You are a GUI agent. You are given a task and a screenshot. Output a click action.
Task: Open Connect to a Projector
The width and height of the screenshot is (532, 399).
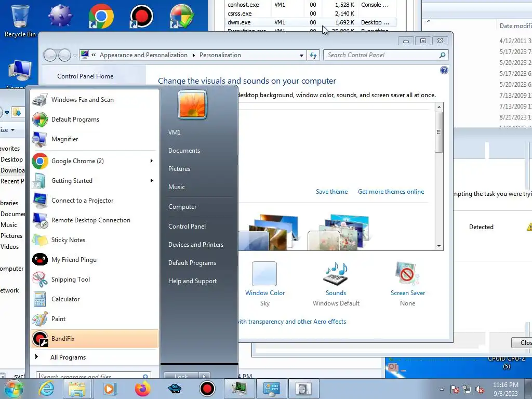(x=95, y=201)
